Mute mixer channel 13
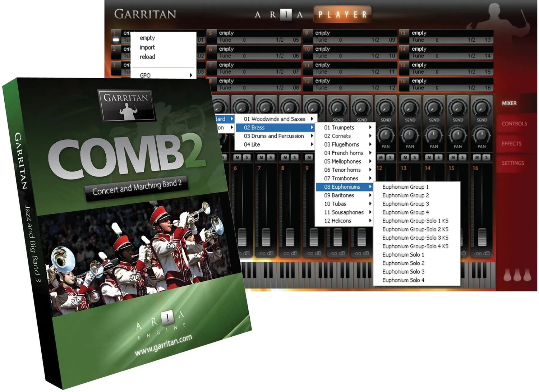This screenshot has height=392, width=539. 405,157
